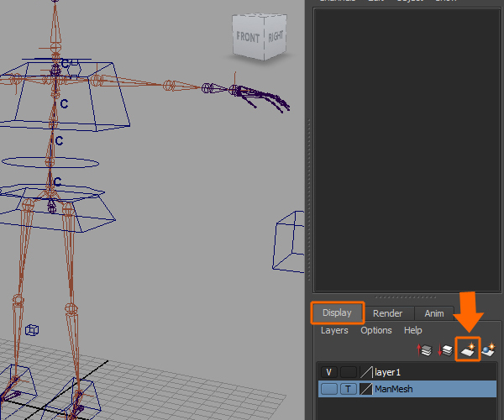Screen dimensions: 504x420
Task: Click the move layer up icon
Action: [x=424, y=349]
